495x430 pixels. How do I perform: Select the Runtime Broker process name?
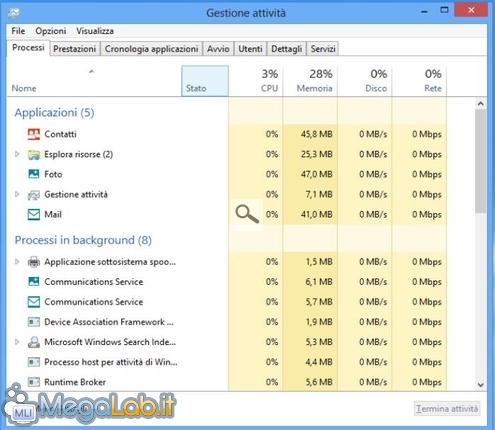point(75,382)
